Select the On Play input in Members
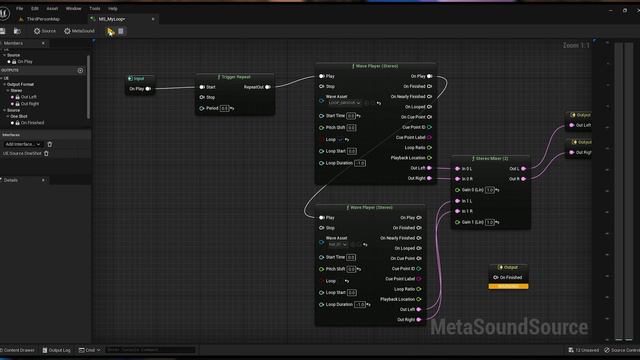Image resolution: width=640 pixels, height=360 pixels. tap(25, 62)
